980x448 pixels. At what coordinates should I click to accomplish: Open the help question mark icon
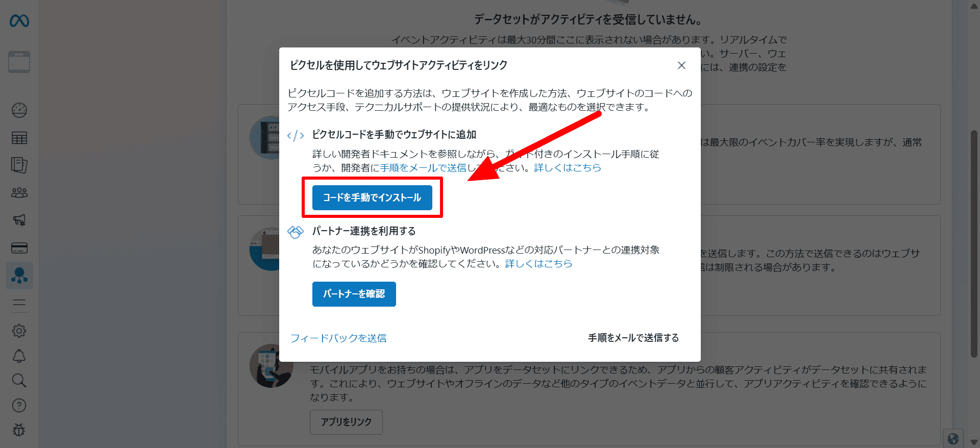19,405
